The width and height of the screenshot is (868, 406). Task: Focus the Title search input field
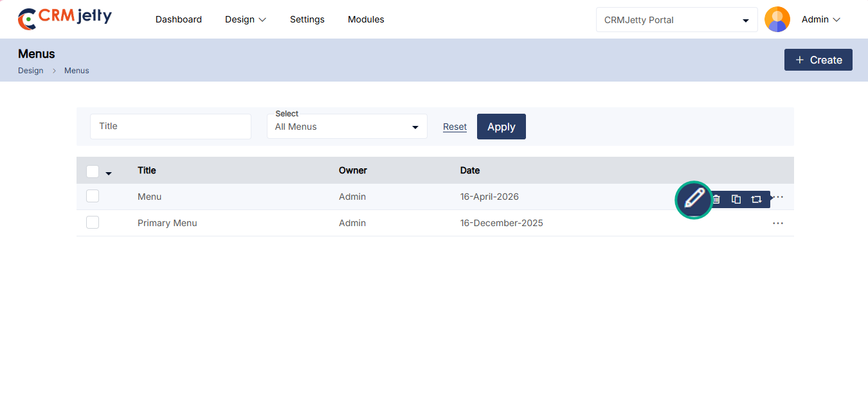tap(170, 127)
